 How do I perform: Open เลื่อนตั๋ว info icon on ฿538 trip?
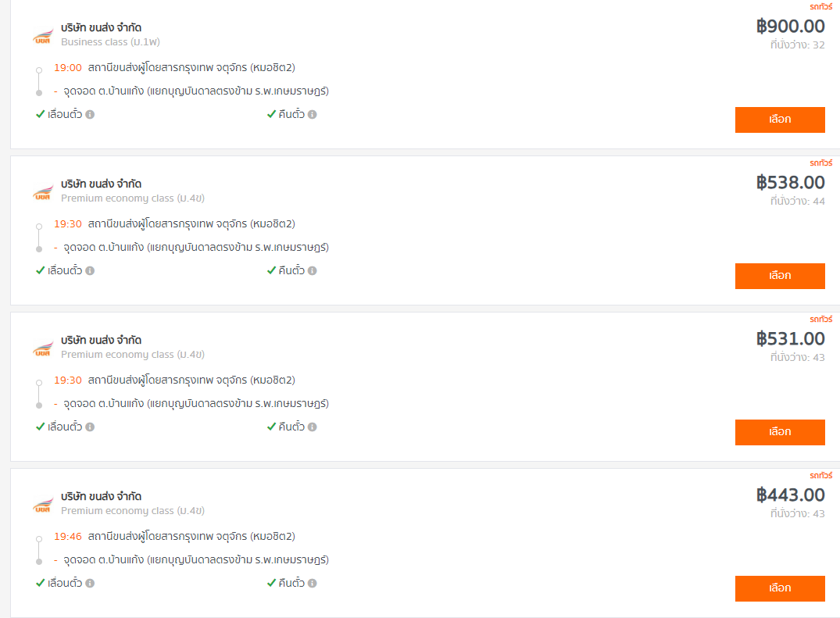(x=90, y=270)
